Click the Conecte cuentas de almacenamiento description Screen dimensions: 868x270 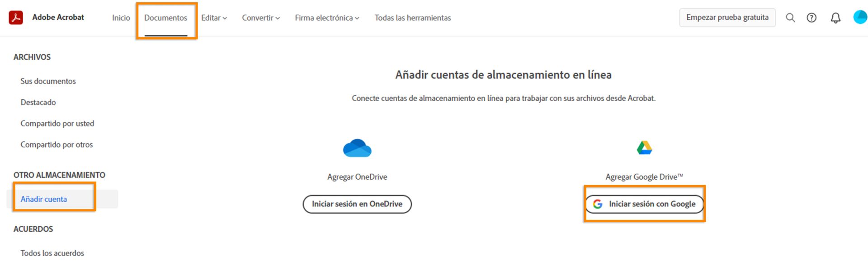coord(504,98)
